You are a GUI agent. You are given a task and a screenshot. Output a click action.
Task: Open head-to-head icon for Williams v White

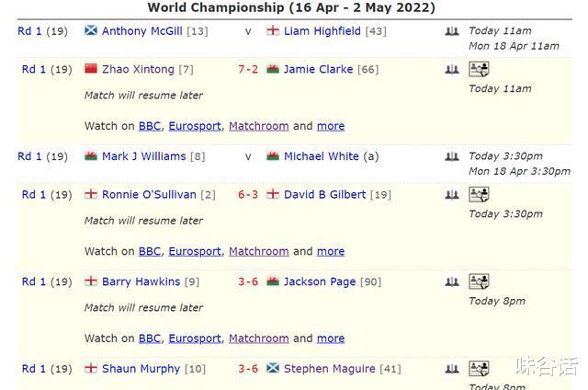(452, 156)
